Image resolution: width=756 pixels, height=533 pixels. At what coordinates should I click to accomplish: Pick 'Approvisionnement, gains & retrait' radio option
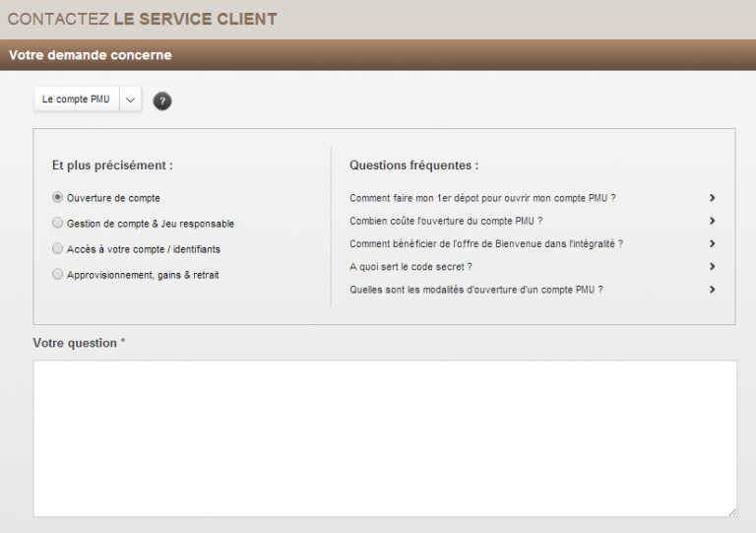click(x=58, y=275)
